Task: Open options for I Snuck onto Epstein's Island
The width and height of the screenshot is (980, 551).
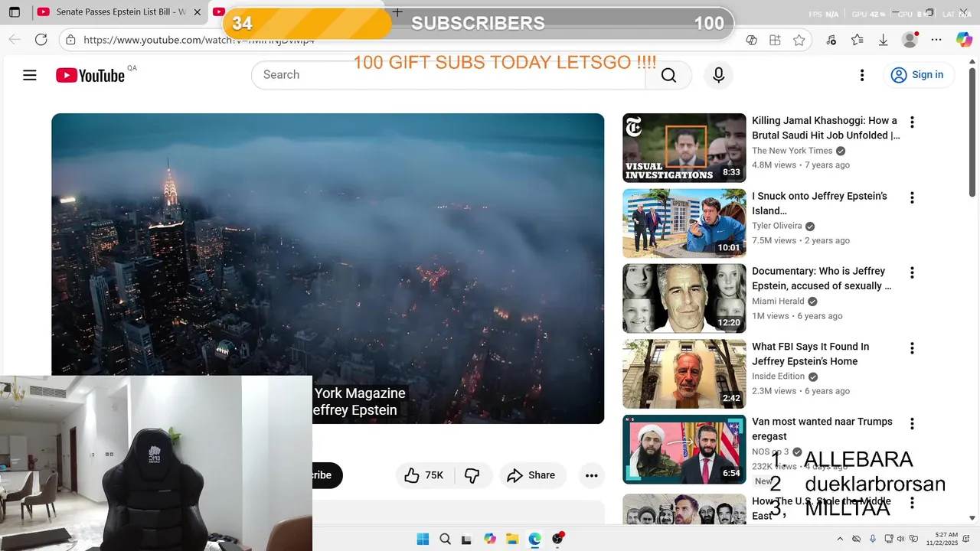Action: point(912,197)
